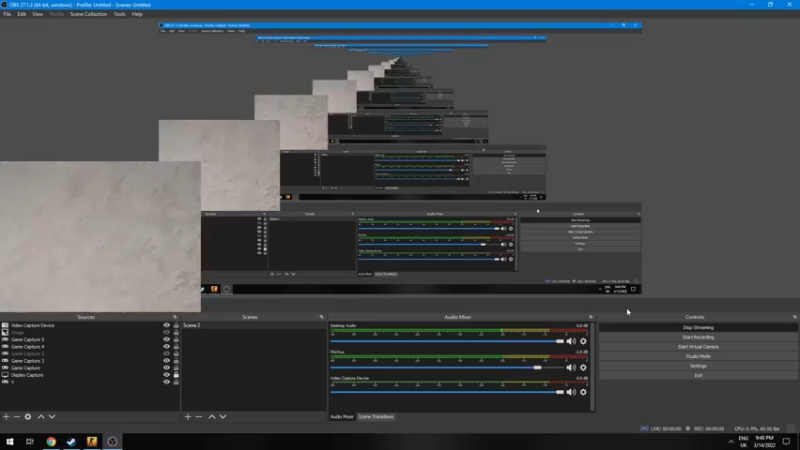Open Mic/Aux audio settings gear
800x450 pixels.
583,367
